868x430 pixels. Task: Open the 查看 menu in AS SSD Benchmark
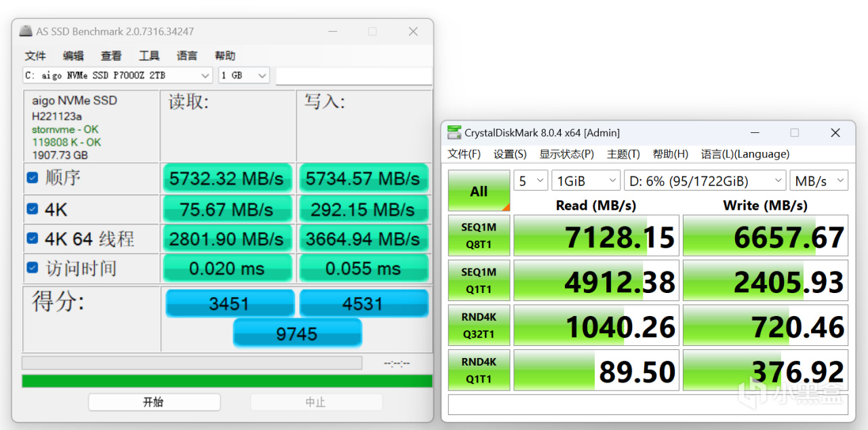(111, 56)
